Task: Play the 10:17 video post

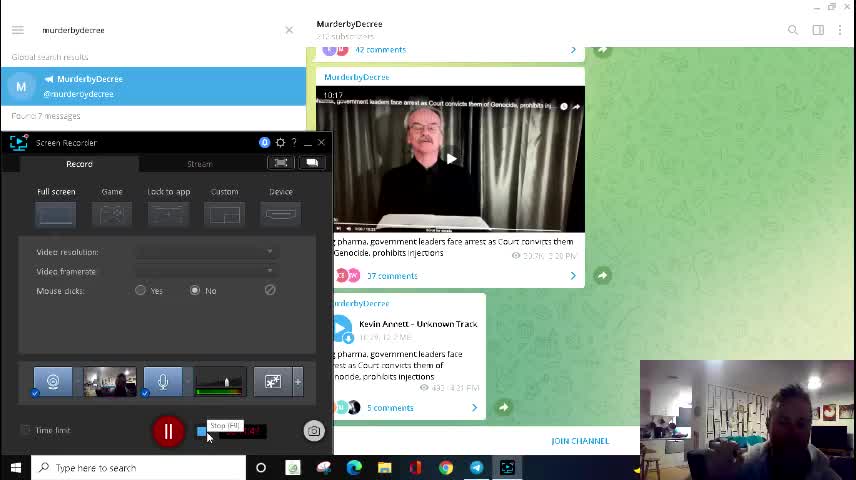Action: coord(451,159)
